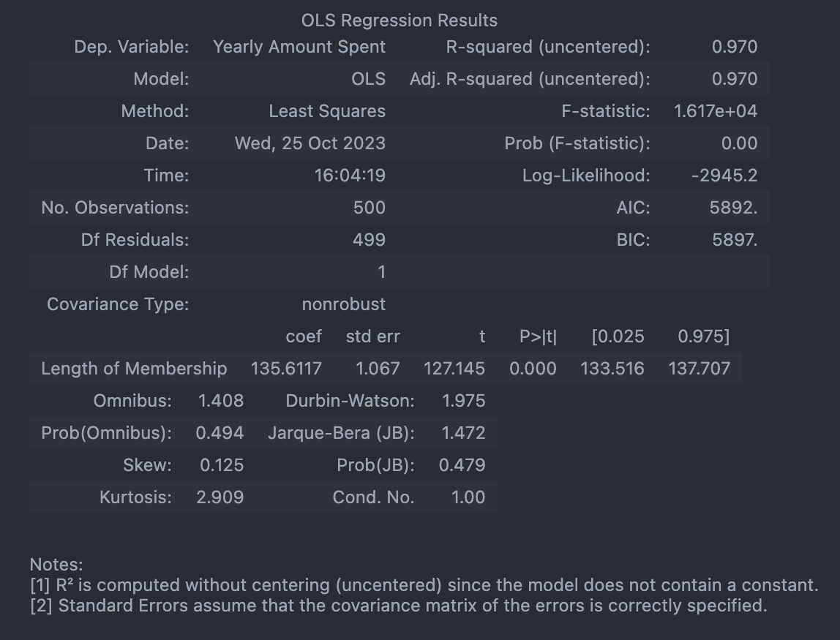Click the Kurtosis value 2.909

220,497
